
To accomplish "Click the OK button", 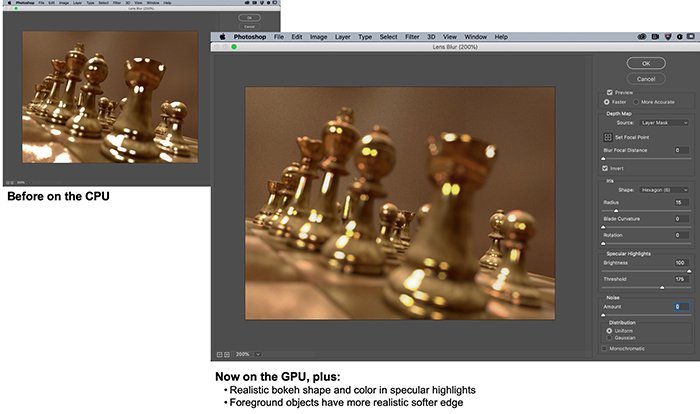I will click(646, 63).
